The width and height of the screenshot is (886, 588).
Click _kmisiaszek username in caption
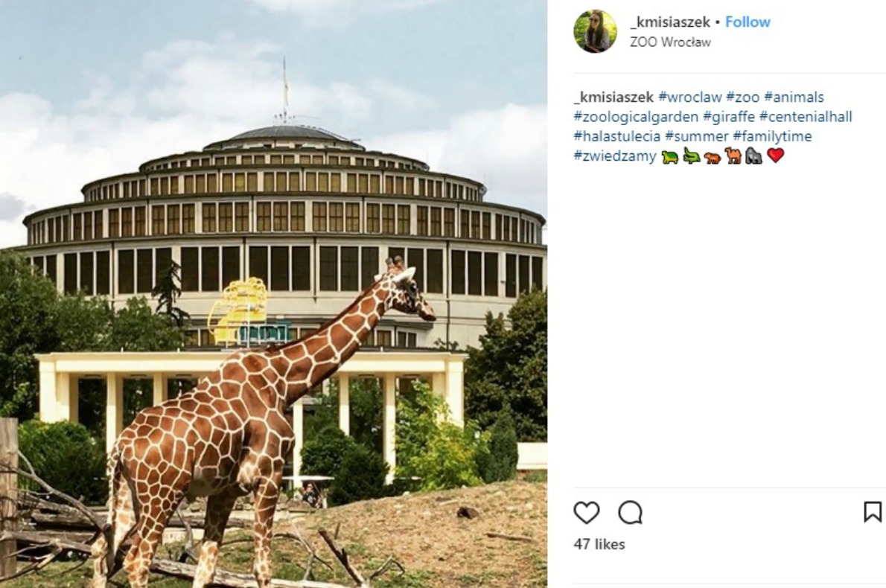613,97
